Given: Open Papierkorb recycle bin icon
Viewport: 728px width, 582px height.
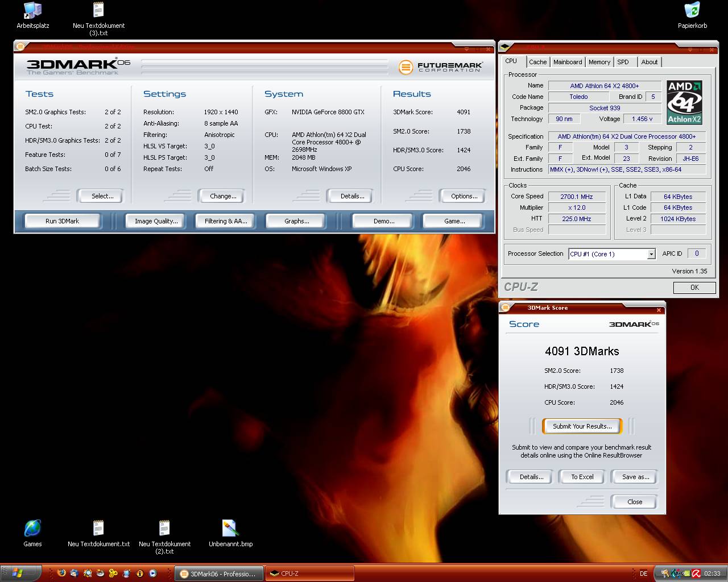Looking at the screenshot, I should (x=692, y=15).
